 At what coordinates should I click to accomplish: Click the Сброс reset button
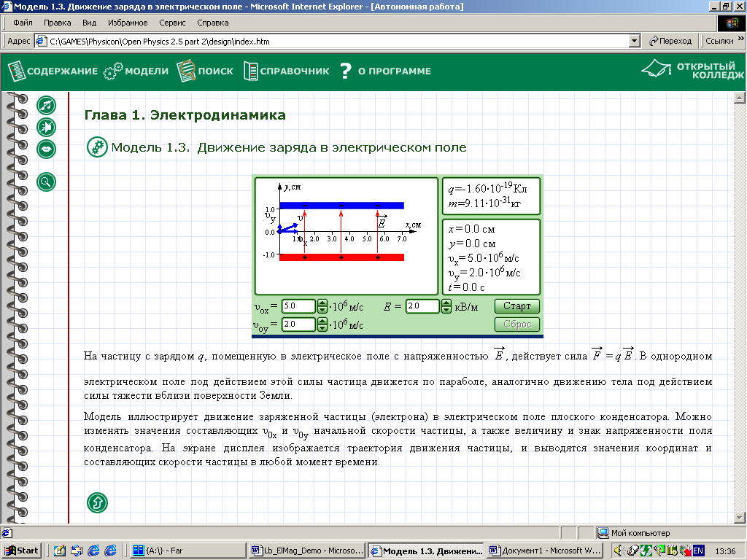point(517,324)
